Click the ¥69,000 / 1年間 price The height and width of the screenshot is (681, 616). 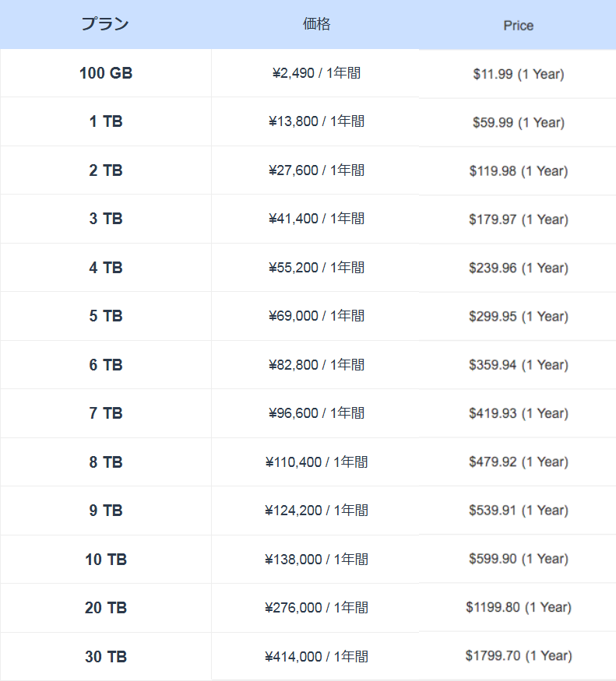(316, 316)
